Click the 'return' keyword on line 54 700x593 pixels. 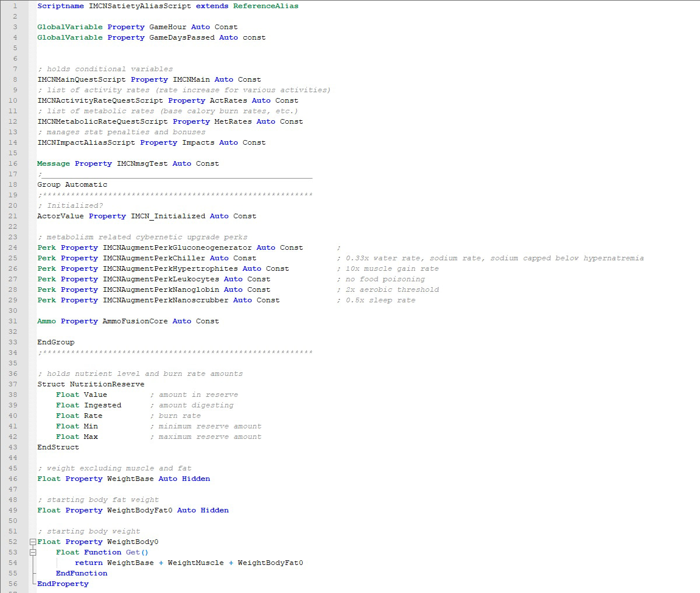[x=89, y=563]
